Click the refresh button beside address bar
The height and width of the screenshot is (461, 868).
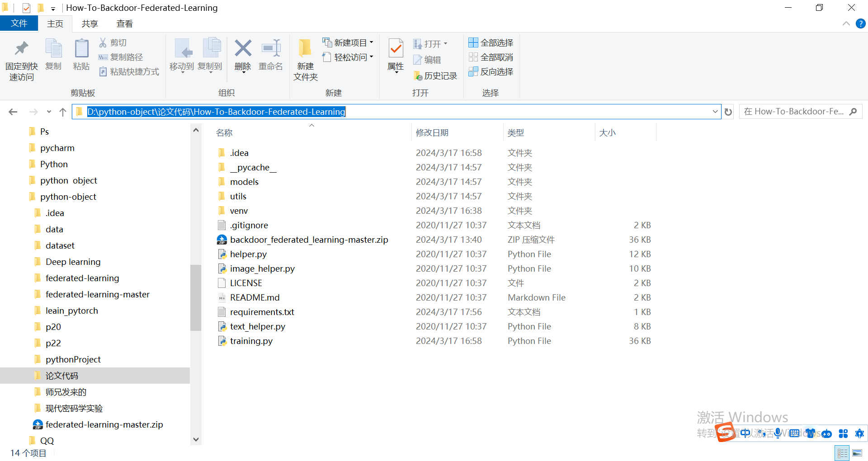point(728,112)
